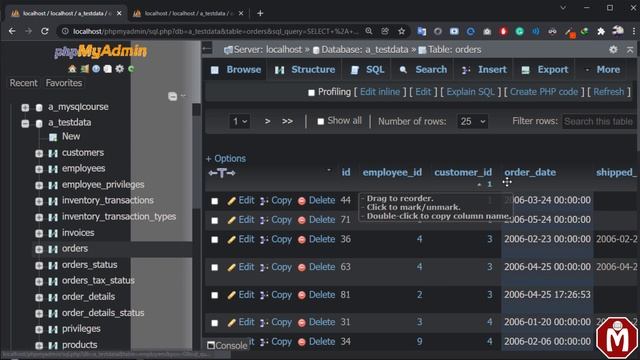The image size is (640, 360).
Task: Click the a_mysqlcourse database icon
Action: click(39, 107)
